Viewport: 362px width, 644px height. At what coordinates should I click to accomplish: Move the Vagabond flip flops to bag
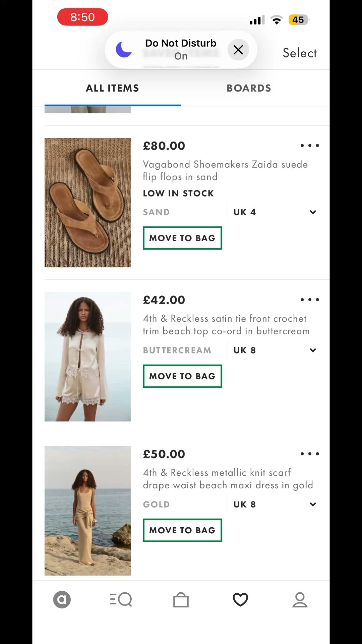pos(182,238)
